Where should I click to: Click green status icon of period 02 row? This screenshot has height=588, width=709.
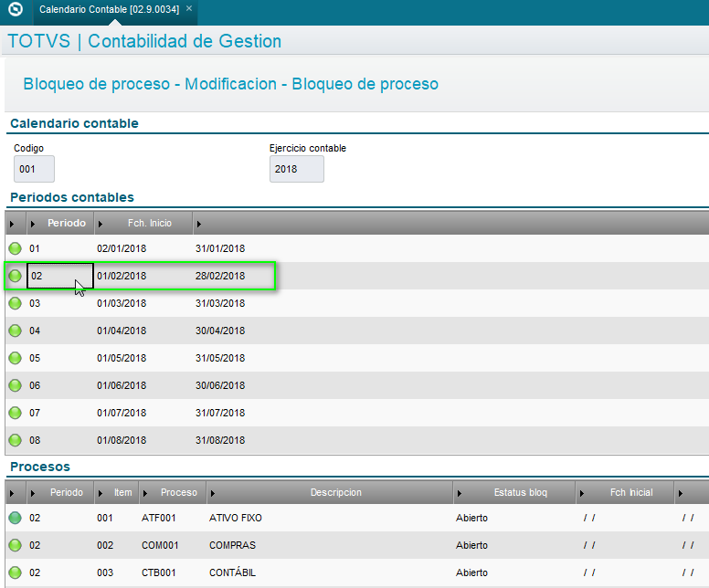(15, 276)
